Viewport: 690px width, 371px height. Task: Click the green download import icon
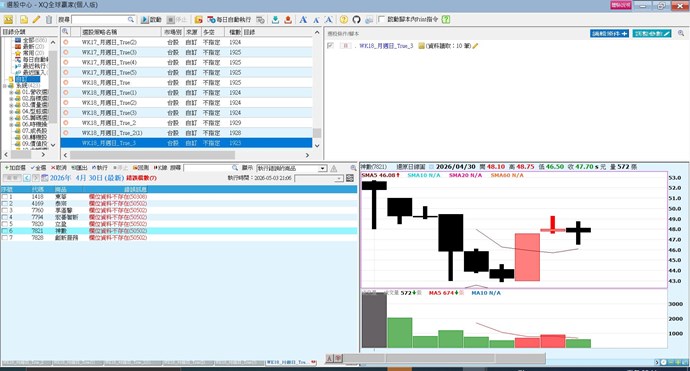[275, 20]
